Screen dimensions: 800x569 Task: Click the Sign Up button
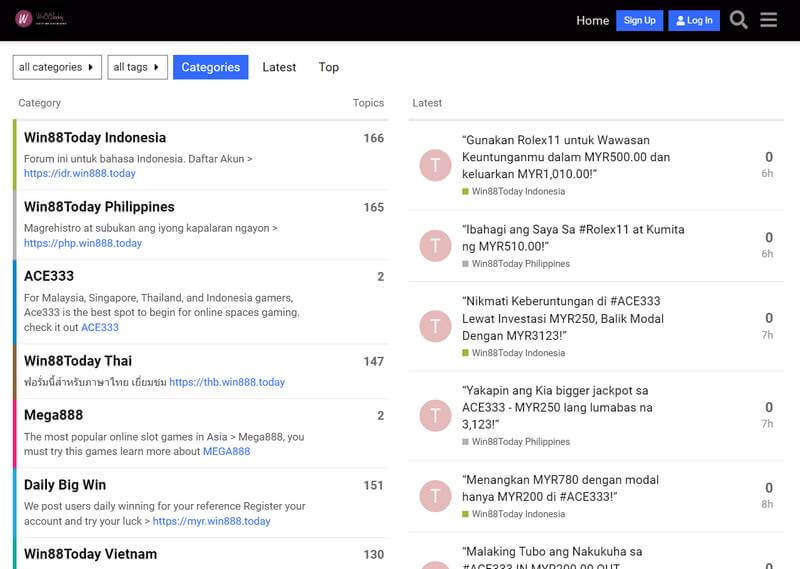639,20
